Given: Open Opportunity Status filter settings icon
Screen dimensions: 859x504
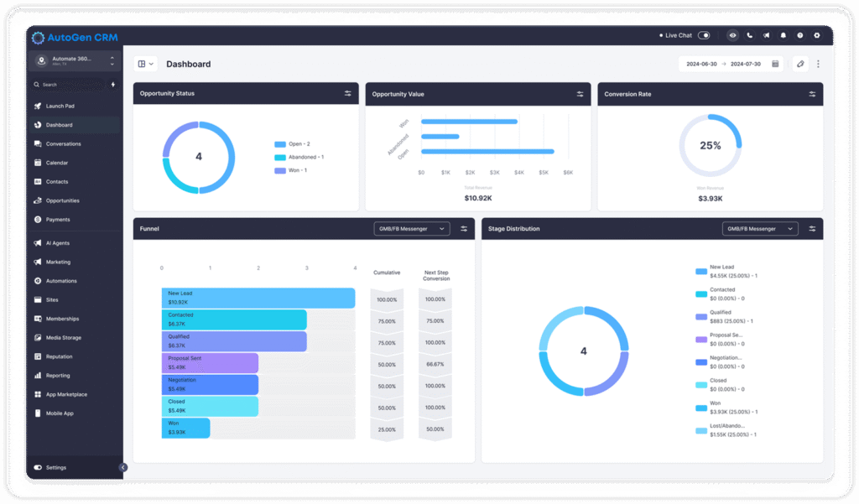Looking at the screenshot, I should 347,94.
